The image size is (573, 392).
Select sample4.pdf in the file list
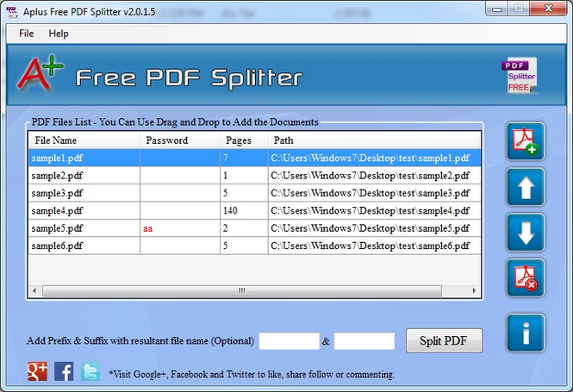(84, 210)
